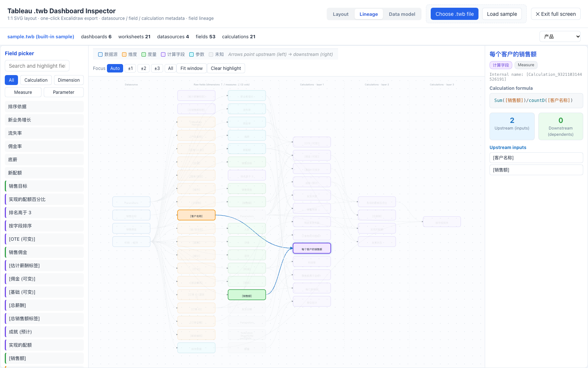Exit full screen mode
This screenshot has height=368, width=588.
(556, 14)
